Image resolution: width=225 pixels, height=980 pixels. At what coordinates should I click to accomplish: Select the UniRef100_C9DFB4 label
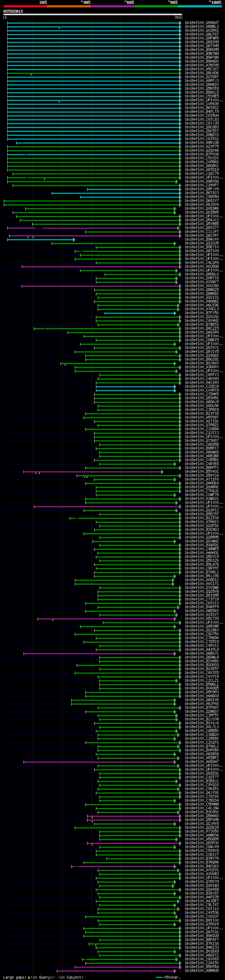point(202,197)
